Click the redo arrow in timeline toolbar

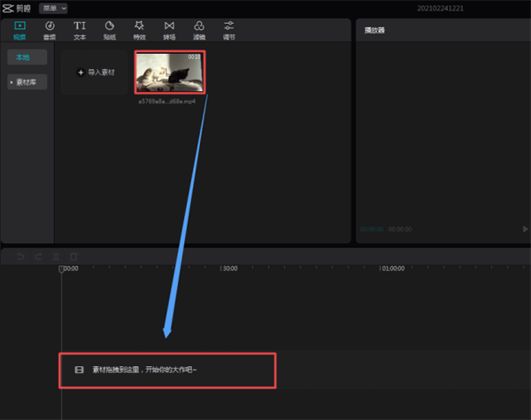(x=39, y=256)
